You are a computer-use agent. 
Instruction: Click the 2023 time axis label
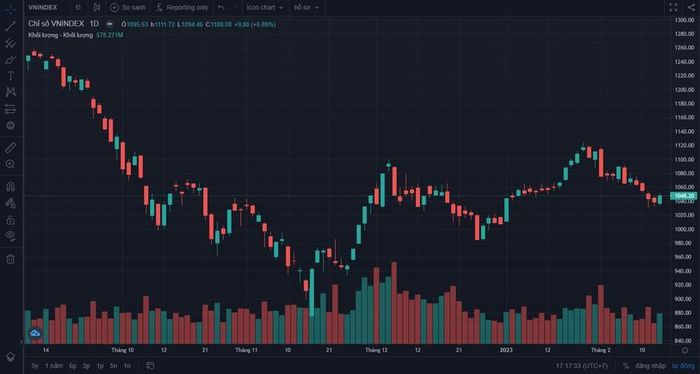coord(506,350)
